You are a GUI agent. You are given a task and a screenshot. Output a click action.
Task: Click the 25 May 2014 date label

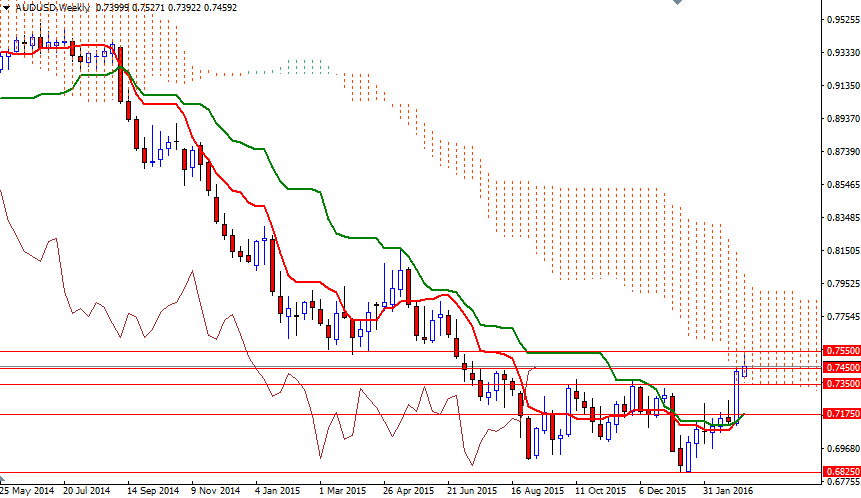coord(27,491)
